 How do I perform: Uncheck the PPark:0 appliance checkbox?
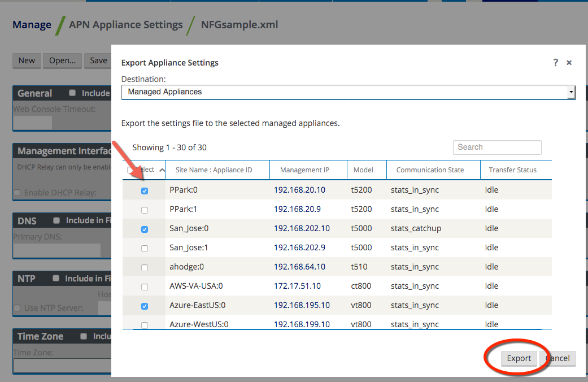[x=145, y=191]
